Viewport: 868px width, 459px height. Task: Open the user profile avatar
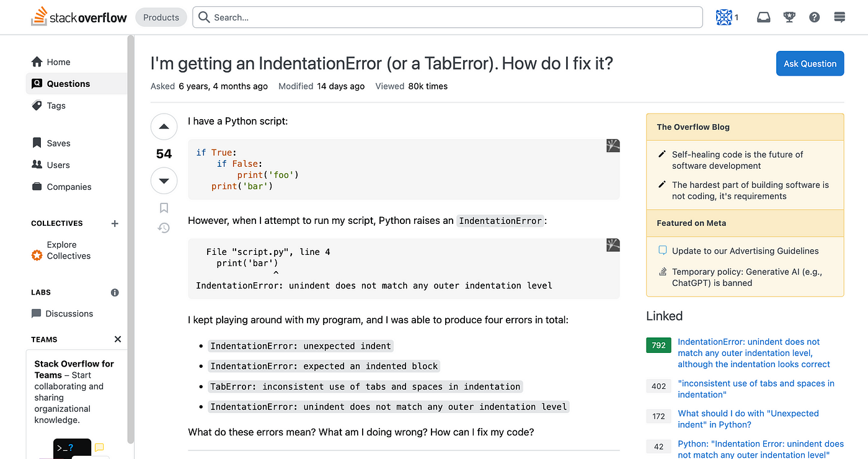click(724, 17)
